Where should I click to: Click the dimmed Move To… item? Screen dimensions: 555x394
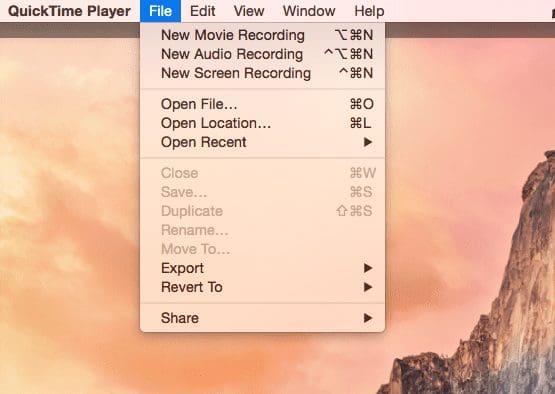(x=263, y=249)
